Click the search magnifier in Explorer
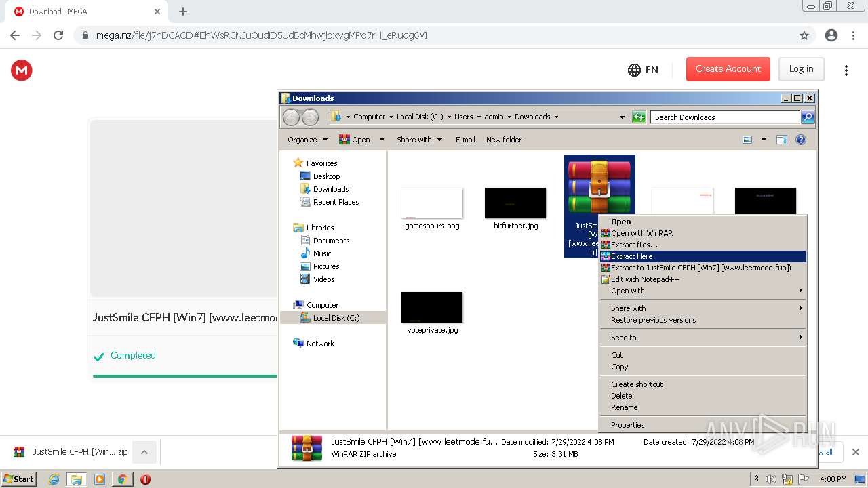 tap(807, 117)
